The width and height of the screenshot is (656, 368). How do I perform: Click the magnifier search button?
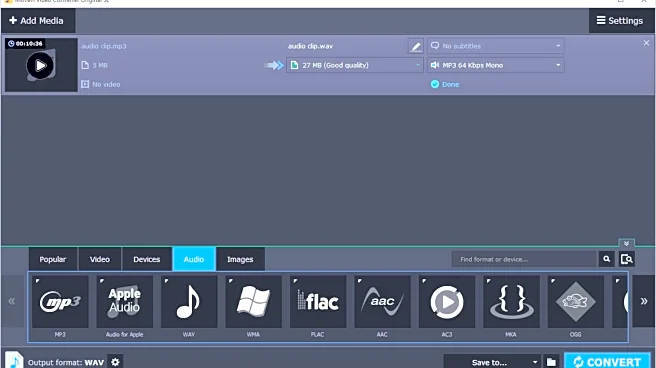pos(607,259)
